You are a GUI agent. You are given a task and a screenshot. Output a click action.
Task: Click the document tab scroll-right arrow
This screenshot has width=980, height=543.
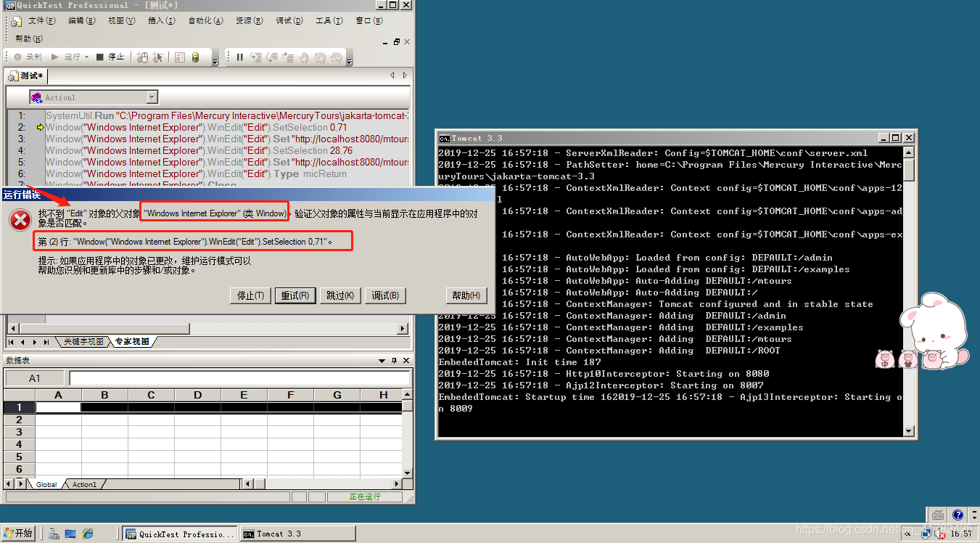point(405,75)
